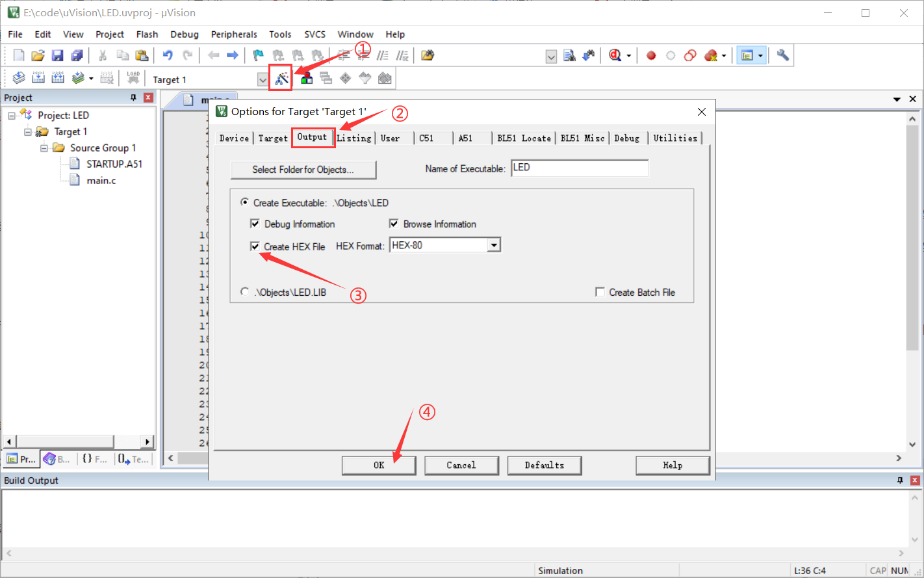Translate the current file icon

[19, 78]
